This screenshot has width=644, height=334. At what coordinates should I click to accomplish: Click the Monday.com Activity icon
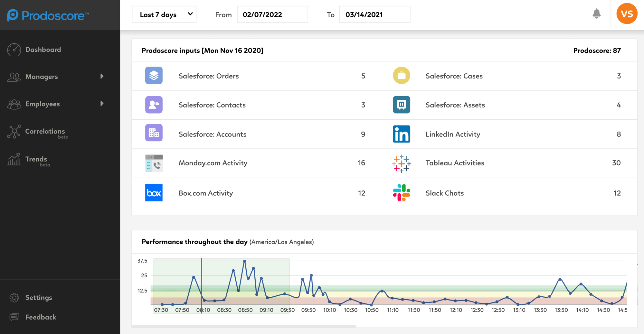point(154,163)
